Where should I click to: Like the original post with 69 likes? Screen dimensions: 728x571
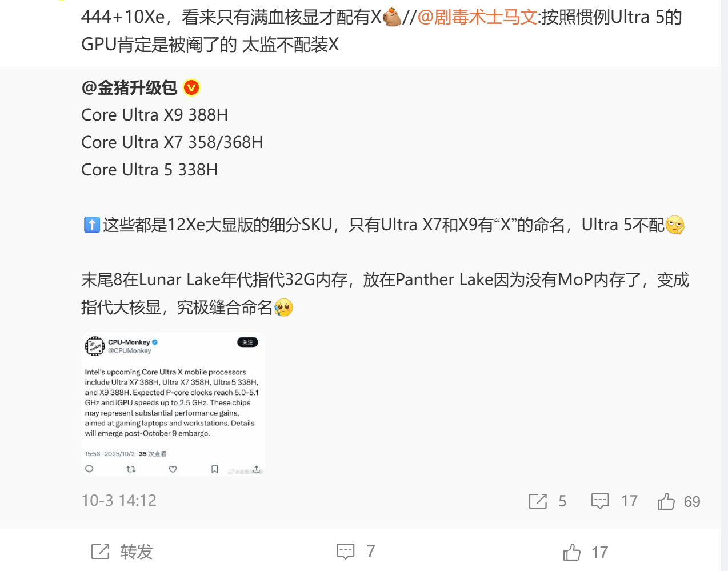coord(666,501)
